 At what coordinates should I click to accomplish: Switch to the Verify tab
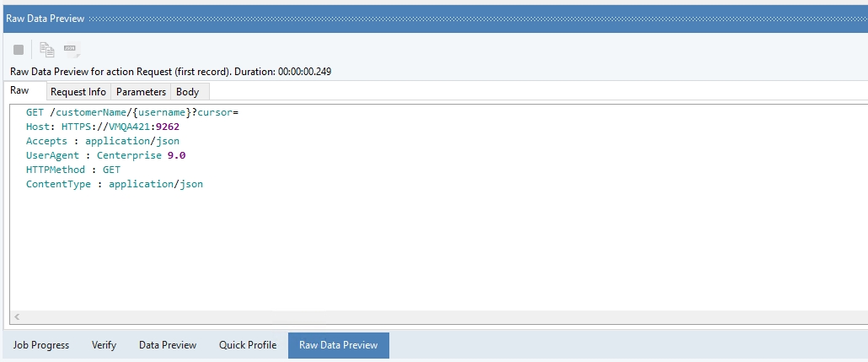[104, 345]
